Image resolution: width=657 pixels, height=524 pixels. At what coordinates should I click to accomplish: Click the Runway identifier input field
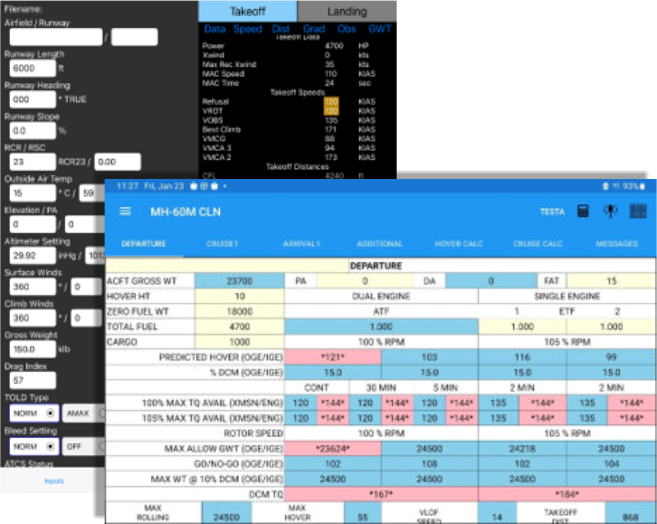(x=135, y=37)
